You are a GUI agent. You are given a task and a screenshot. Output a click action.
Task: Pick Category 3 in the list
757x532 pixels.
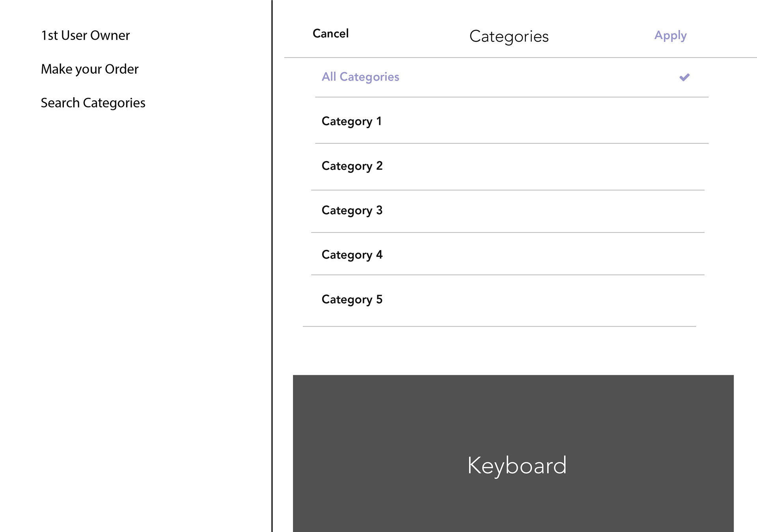[x=508, y=211]
